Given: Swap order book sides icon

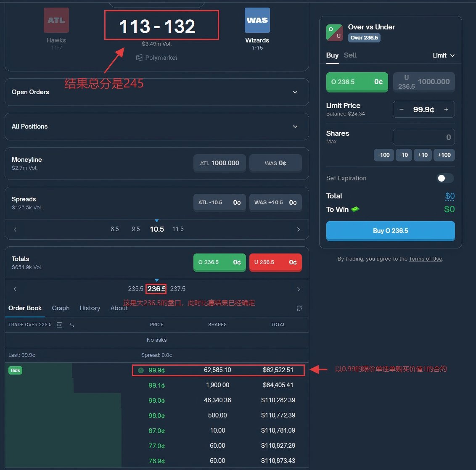Looking at the screenshot, I should click(72, 325).
